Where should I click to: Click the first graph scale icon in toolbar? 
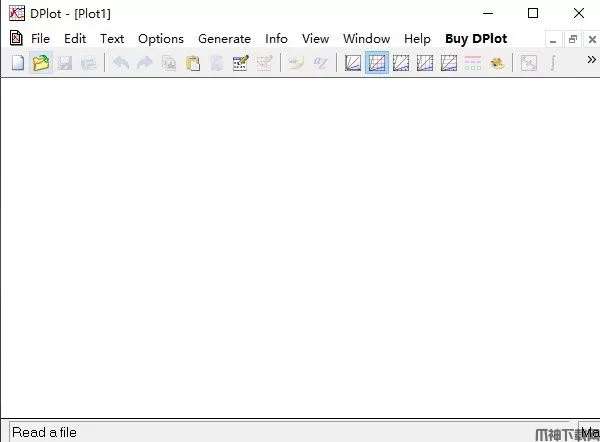click(353, 63)
